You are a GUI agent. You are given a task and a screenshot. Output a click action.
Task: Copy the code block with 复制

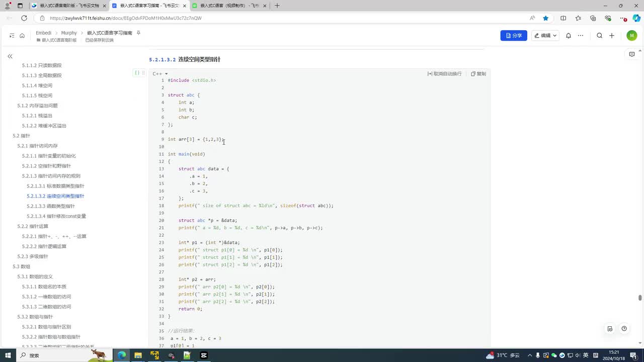478,74
